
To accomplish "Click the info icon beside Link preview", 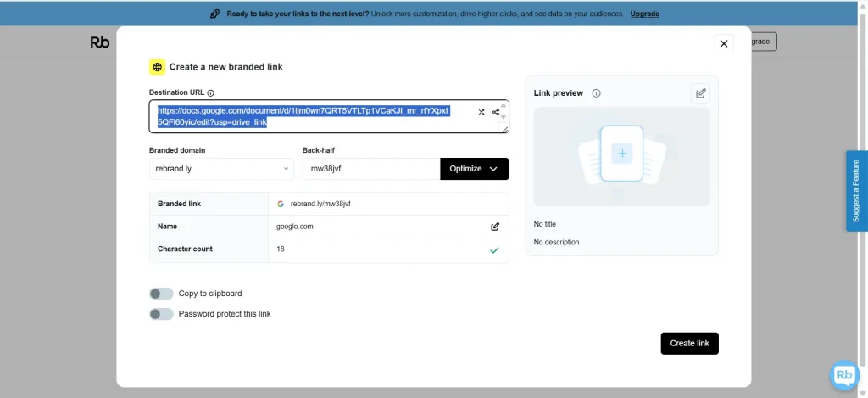I will coord(596,93).
